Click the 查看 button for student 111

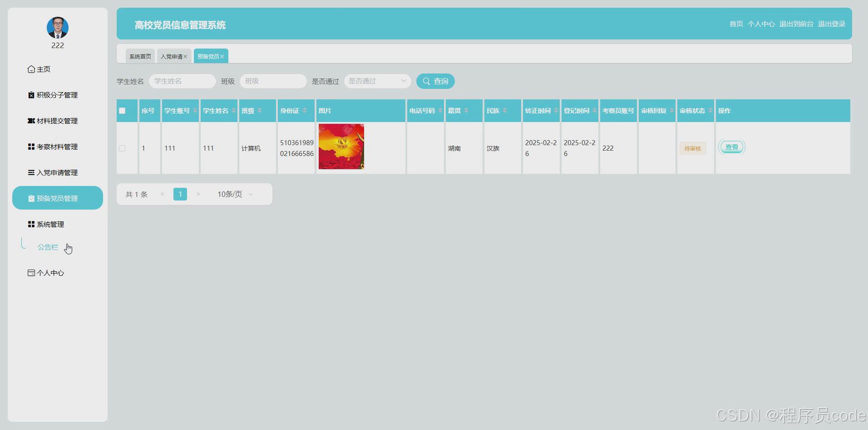(x=732, y=147)
